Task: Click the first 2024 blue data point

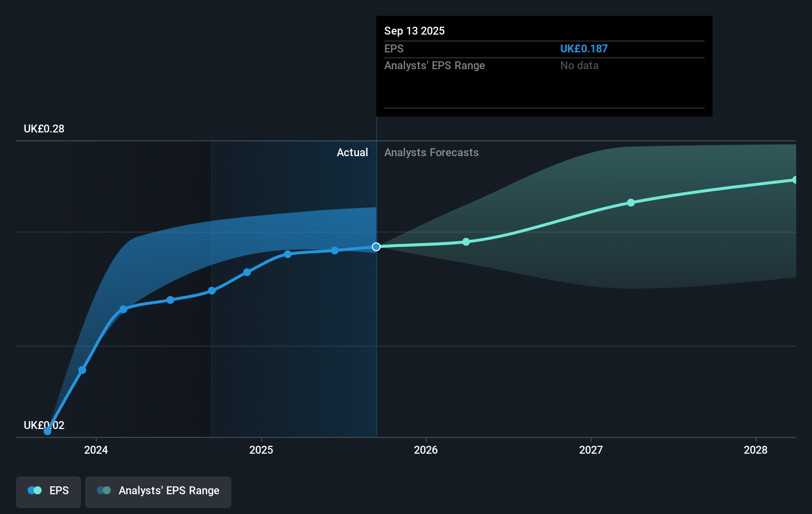Action: tap(82, 370)
